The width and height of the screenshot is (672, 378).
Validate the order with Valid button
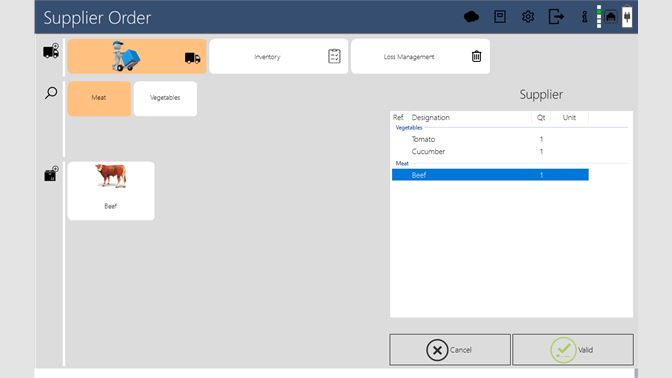pos(573,350)
